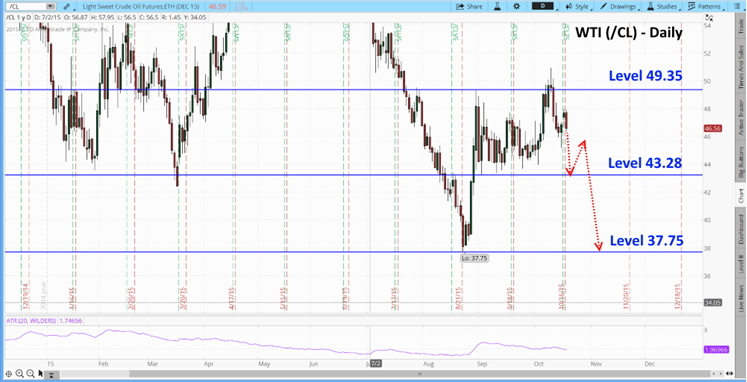Viewport: 747px width, 382px height.
Task: Open the Drawings tools menu
Action: 619,7
